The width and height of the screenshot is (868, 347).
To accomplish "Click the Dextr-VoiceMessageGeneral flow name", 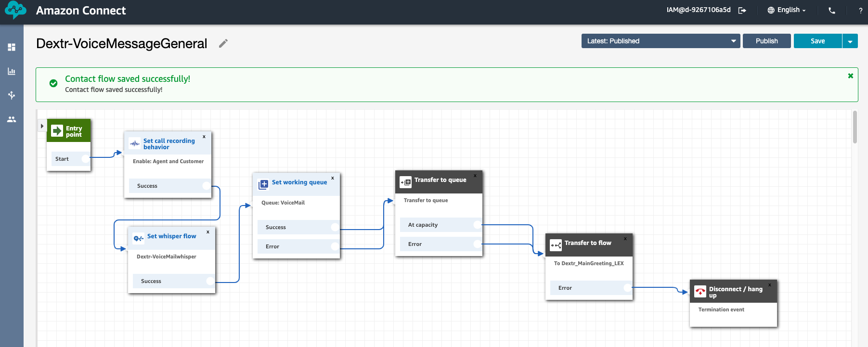I will click(x=122, y=44).
